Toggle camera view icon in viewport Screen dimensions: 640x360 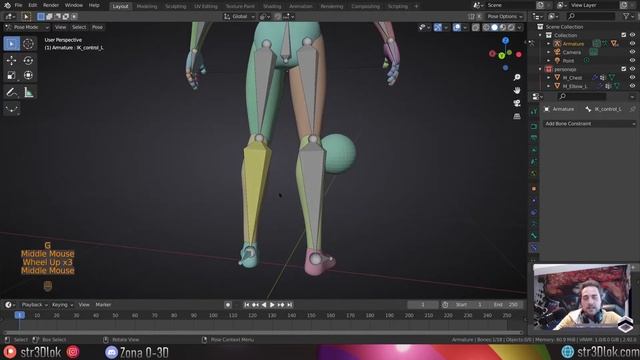(x=517, y=103)
